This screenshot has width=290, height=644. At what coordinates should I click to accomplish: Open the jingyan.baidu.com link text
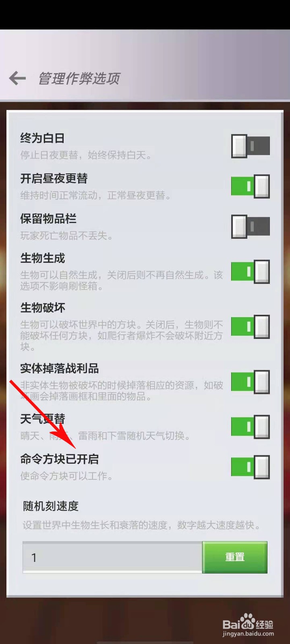(248, 634)
